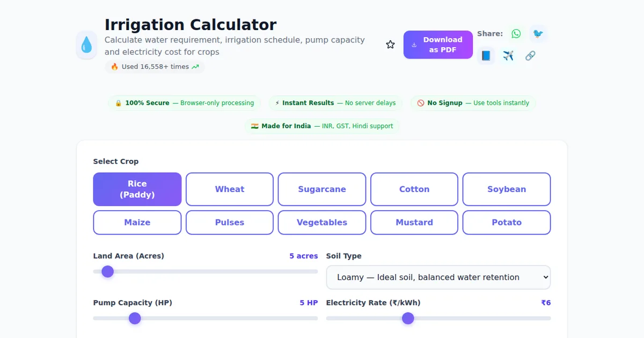Select Maize as the crop
This screenshot has height=338, width=644.
coord(137,223)
